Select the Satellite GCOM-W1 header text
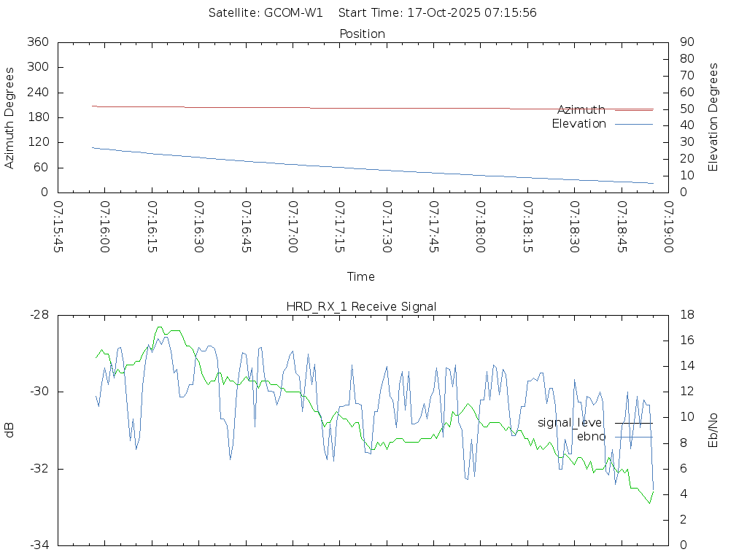Viewport: 747px width, 560px height. coord(266,12)
